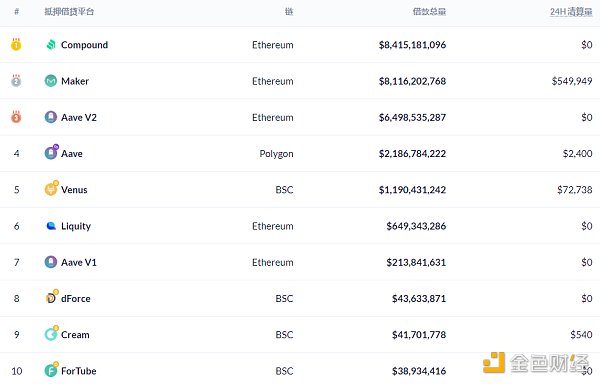
Task: Click Maker's $549,949 liquidation value
Action: pos(572,81)
